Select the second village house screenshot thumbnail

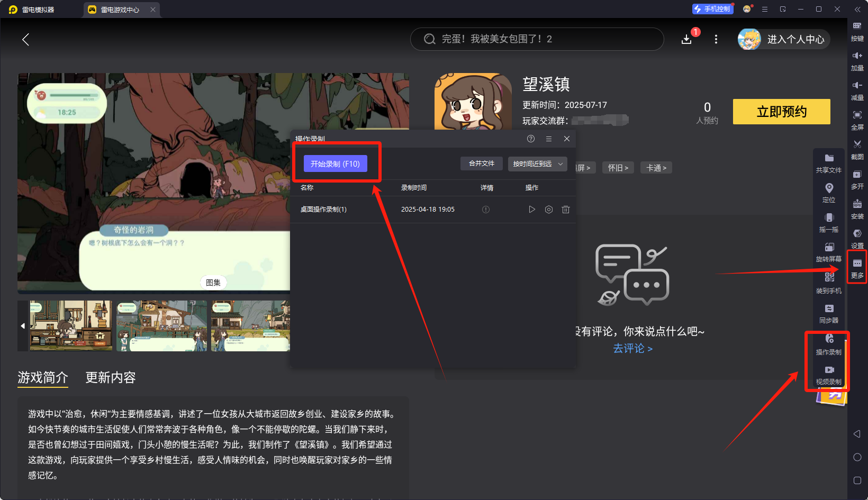[x=161, y=326]
